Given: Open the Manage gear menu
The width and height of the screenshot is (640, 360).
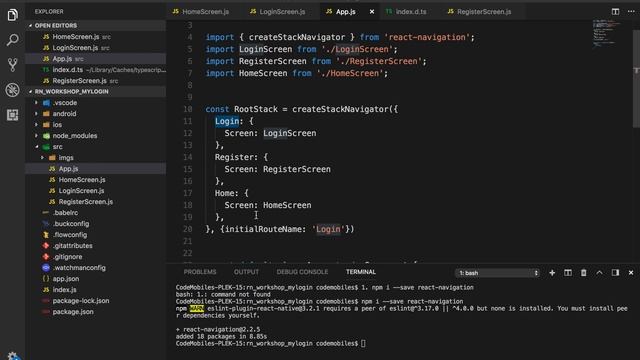Looking at the screenshot, I should [x=13, y=356].
